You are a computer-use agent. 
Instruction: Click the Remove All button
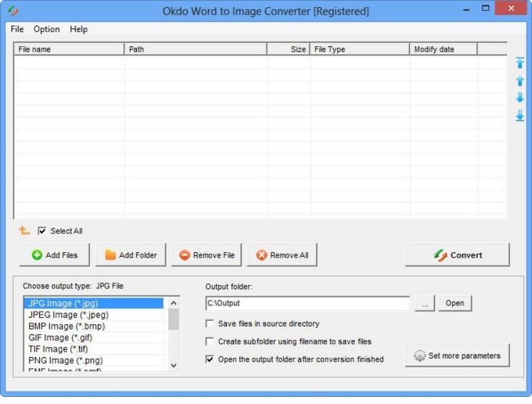click(x=282, y=255)
